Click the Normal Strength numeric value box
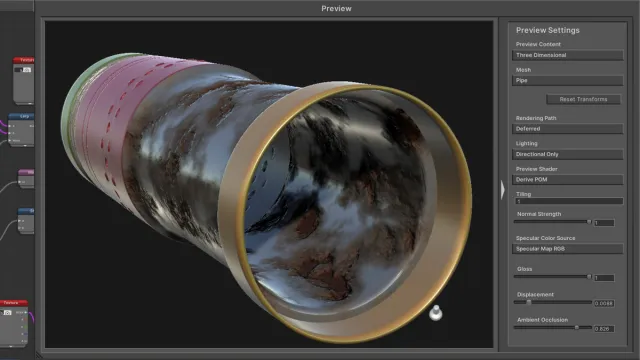The image size is (640, 360). (x=604, y=223)
